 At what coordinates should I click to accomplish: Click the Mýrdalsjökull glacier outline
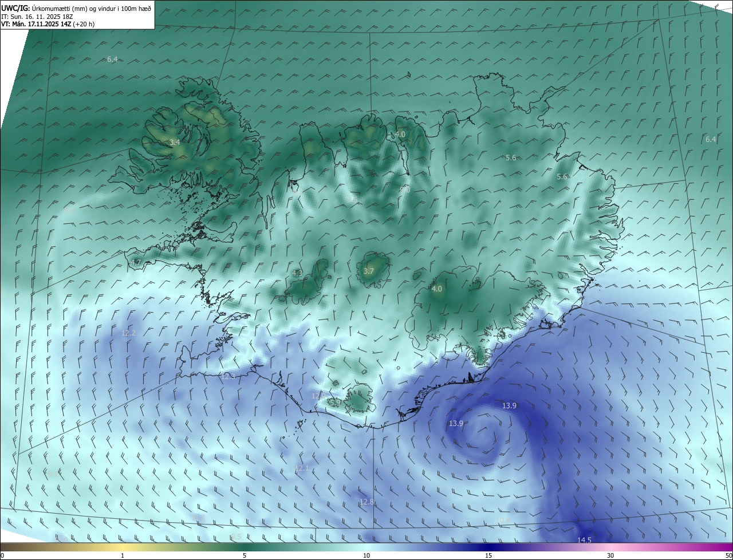coord(359,399)
